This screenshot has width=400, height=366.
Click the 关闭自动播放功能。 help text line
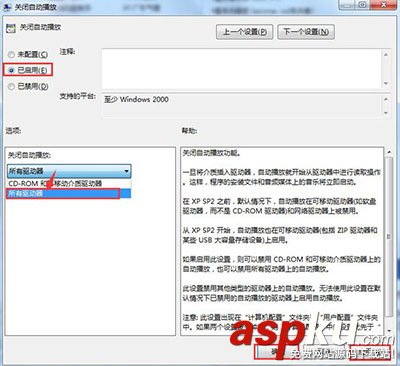(212, 153)
